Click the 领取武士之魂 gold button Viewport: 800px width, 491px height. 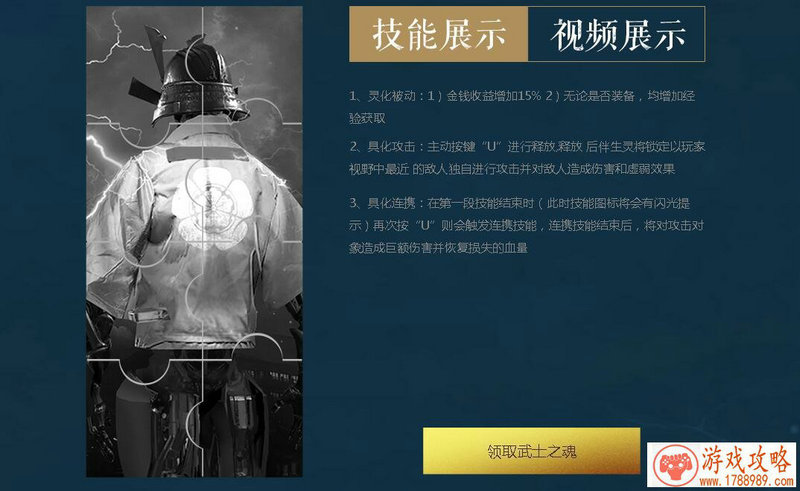pos(531,451)
